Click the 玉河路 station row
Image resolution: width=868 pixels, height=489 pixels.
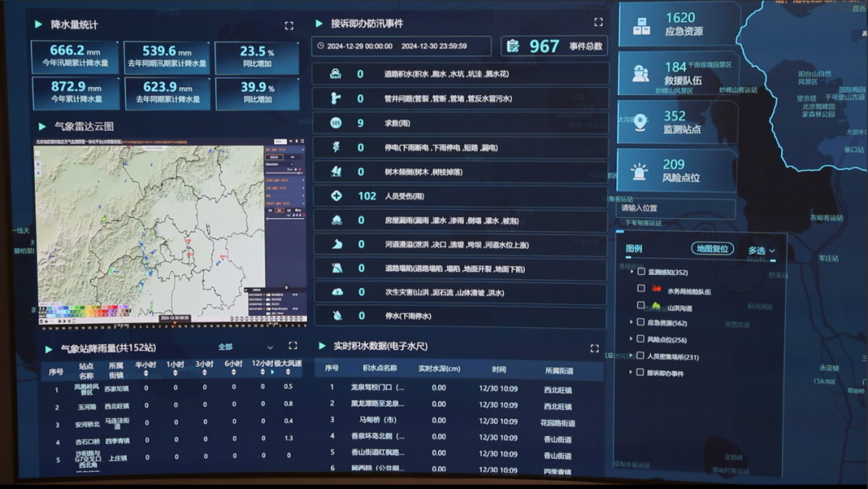(x=172, y=405)
